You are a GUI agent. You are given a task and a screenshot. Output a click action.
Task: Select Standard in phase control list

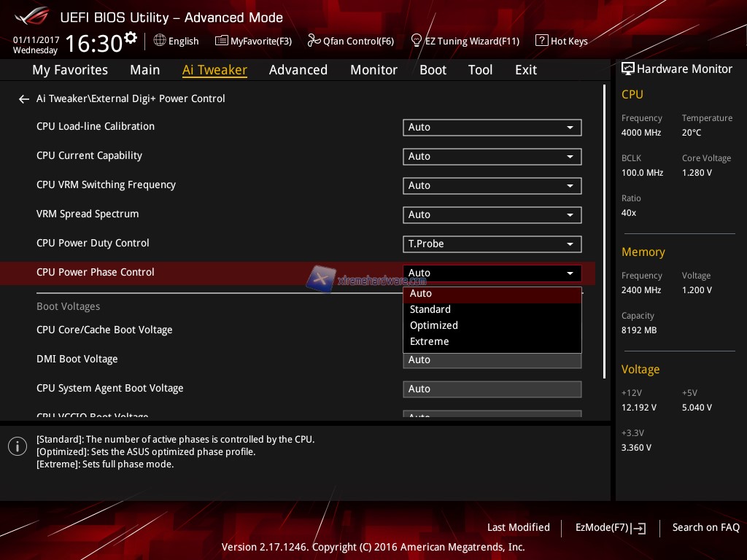[430, 309]
